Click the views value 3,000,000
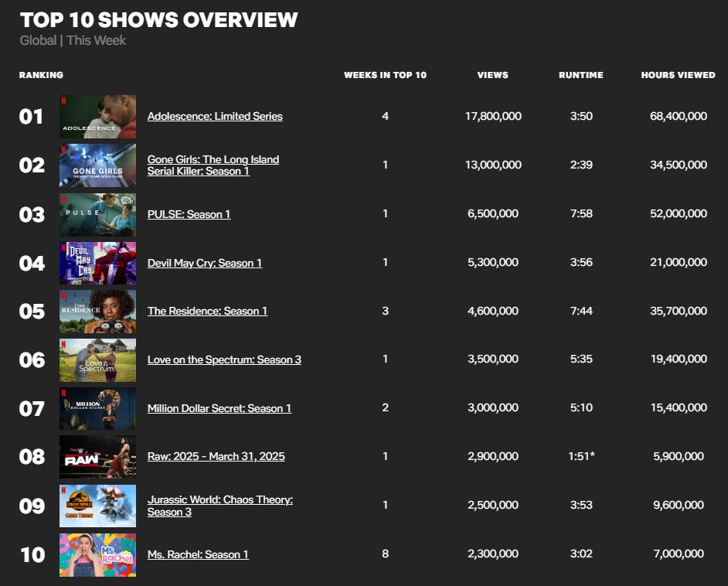The image size is (728, 586). coord(493,407)
